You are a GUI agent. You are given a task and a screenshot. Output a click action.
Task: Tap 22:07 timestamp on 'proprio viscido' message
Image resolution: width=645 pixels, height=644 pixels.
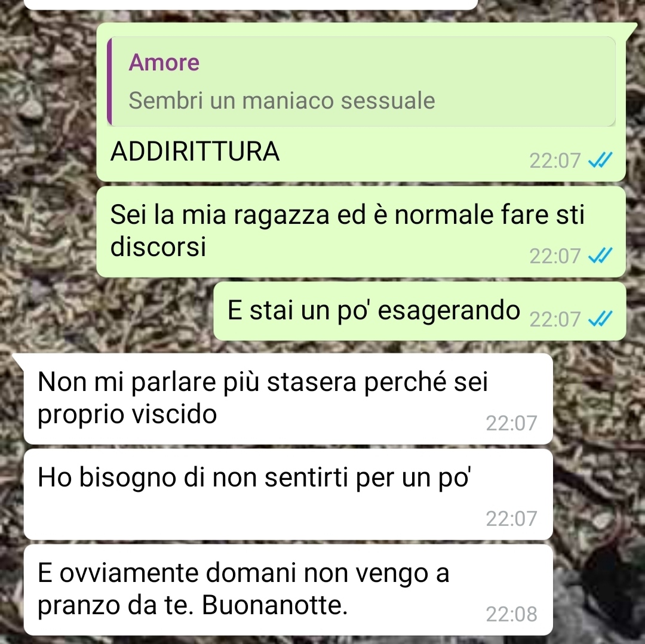(511, 423)
